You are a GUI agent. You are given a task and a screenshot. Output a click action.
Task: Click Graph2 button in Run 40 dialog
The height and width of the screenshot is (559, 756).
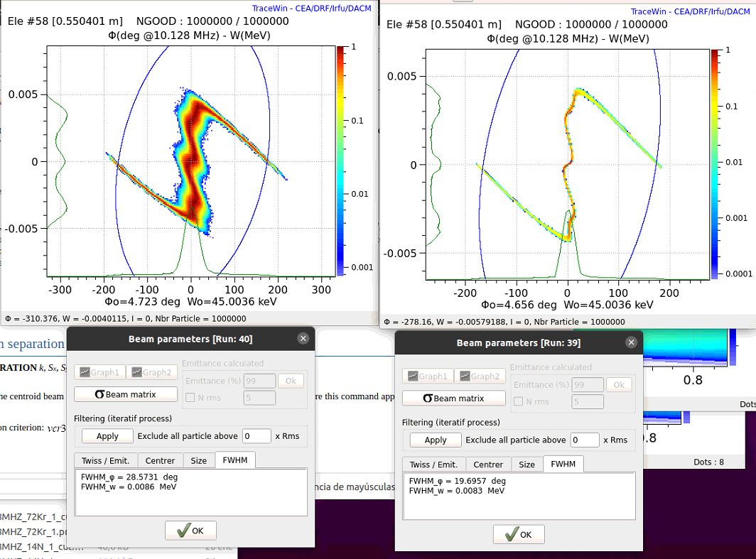pos(152,372)
